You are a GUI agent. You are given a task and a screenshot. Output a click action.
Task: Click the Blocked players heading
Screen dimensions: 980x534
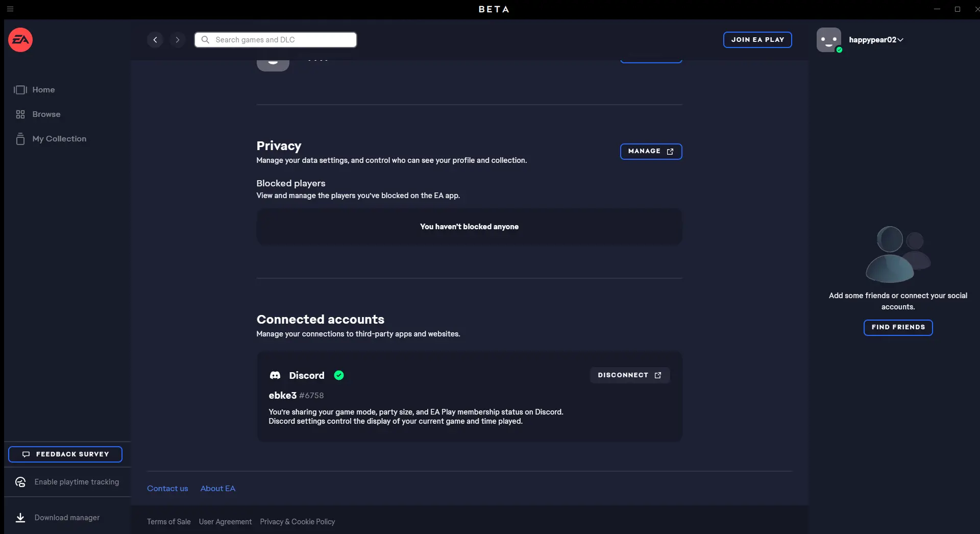click(x=291, y=183)
